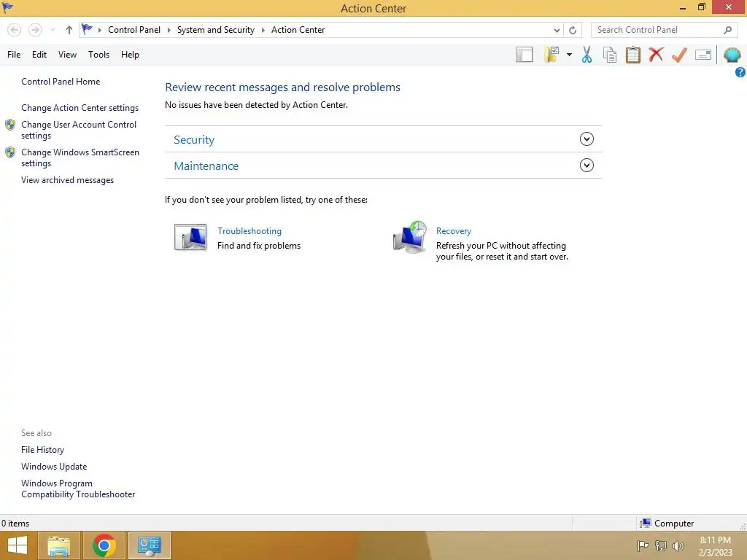Viewport: 747px width, 560px height.
Task: Open the Tools menu
Action: (x=98, y=54)
